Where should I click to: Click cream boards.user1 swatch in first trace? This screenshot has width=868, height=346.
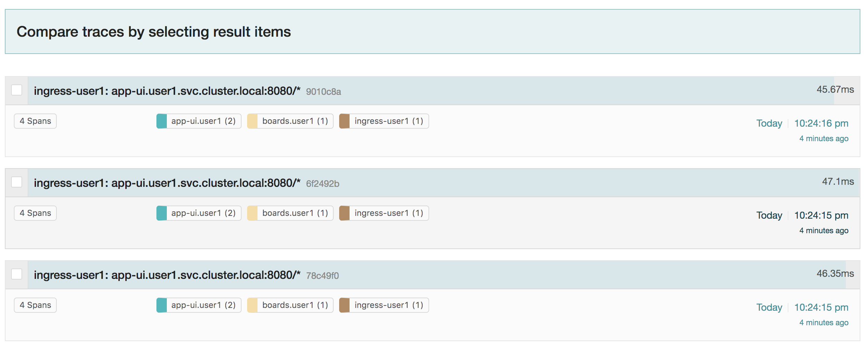point(252,121)
